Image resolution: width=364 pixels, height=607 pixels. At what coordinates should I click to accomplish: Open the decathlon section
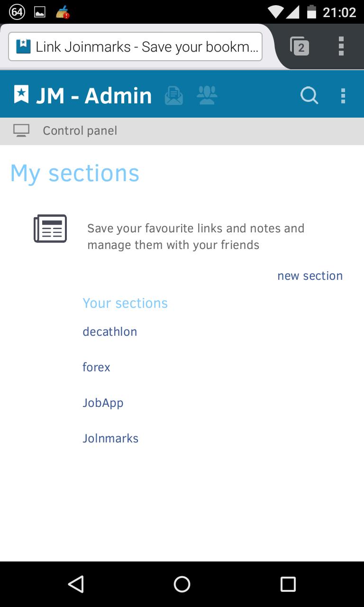click(x=110, y=331)
